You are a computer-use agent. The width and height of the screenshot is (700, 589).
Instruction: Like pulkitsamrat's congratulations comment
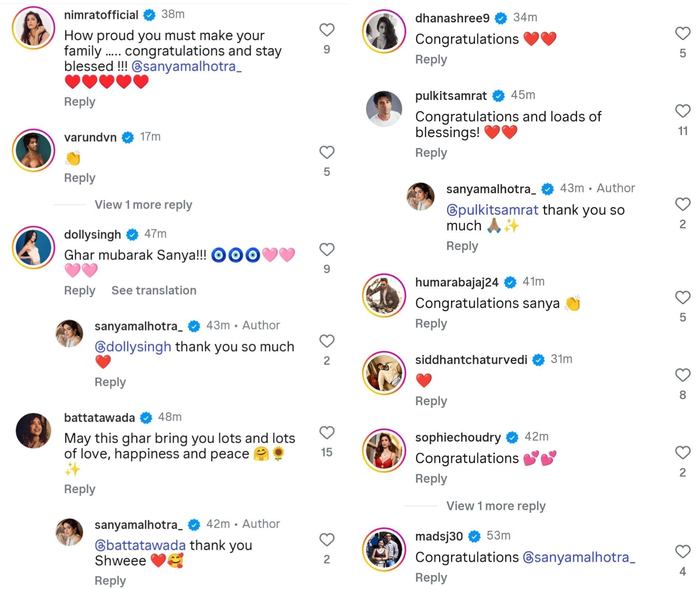(x=682, y=111)
